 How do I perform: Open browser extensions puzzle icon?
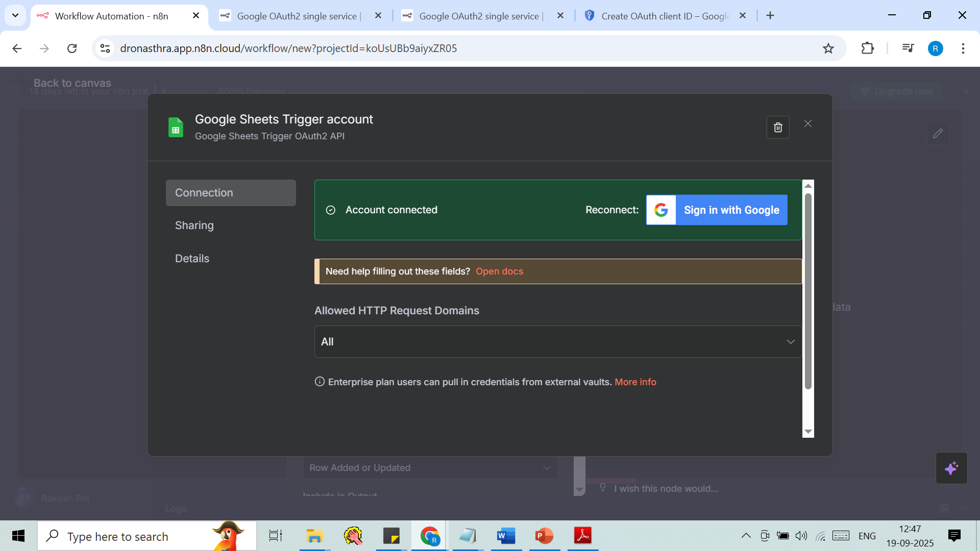(x=868, y=48)
